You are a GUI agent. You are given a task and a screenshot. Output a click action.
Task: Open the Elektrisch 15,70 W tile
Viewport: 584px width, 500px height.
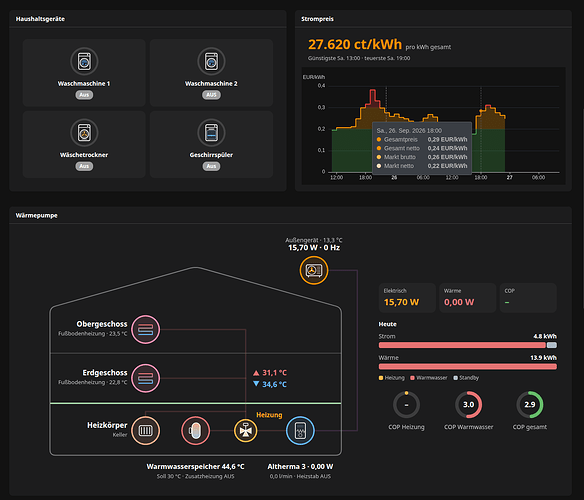(x=407, y=298)
